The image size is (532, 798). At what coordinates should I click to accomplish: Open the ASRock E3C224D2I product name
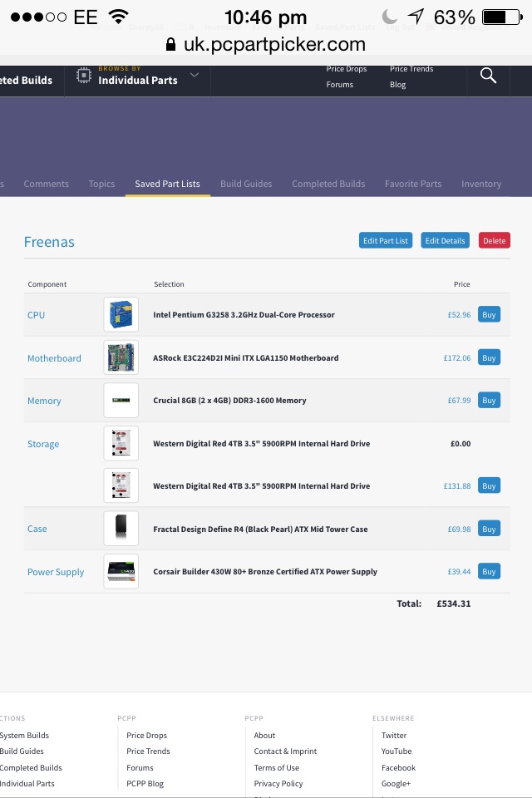point(246,357)
